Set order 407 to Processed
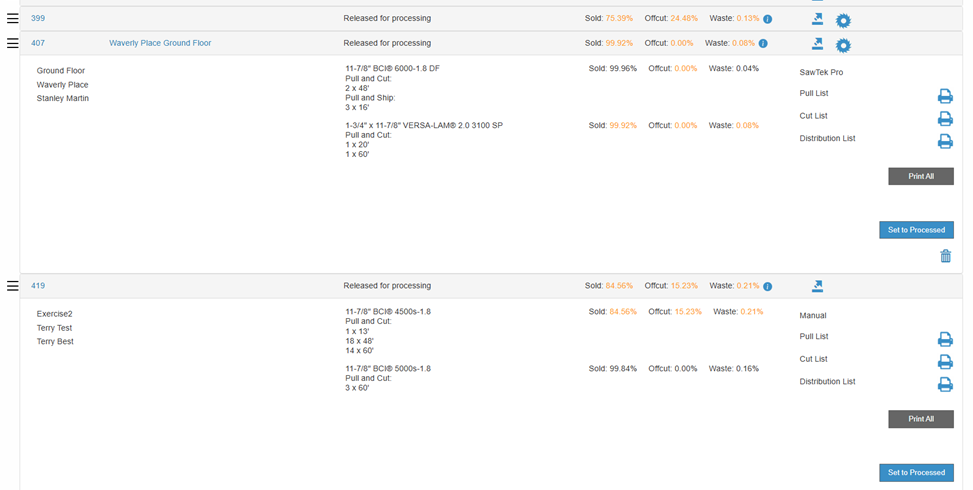The height and width of the screenshot is (490, 973). [x=916, y=229]
